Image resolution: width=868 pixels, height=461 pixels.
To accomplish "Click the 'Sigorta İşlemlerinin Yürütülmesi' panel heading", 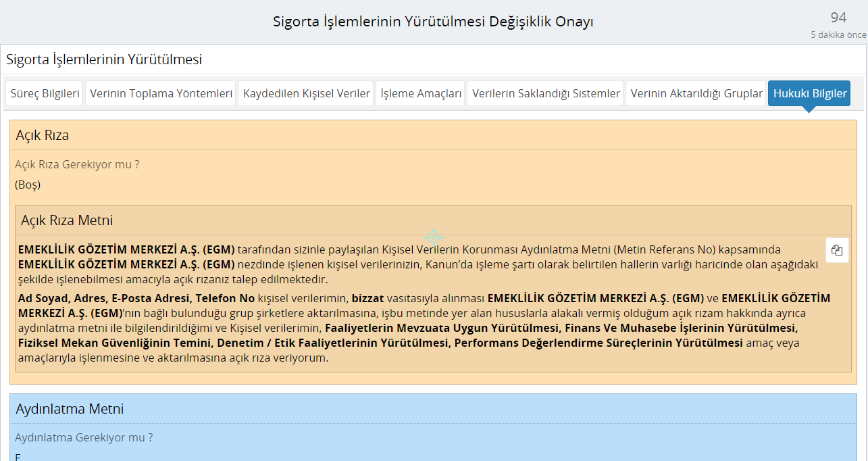I will coord(104,59).
